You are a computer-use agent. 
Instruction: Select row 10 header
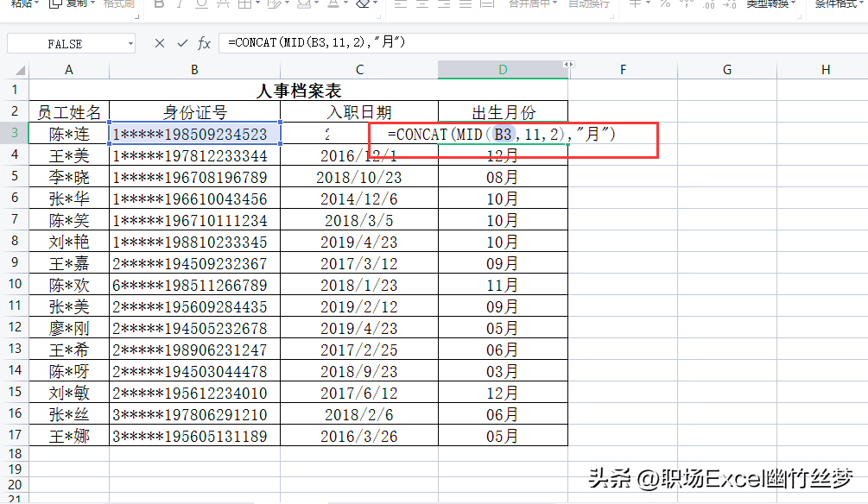[15, 284]
